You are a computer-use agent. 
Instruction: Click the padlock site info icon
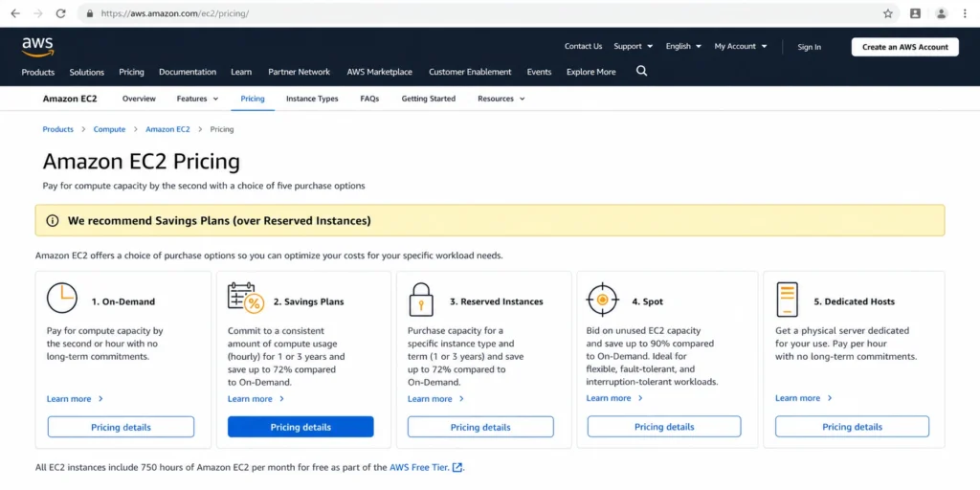coord(90,13)
